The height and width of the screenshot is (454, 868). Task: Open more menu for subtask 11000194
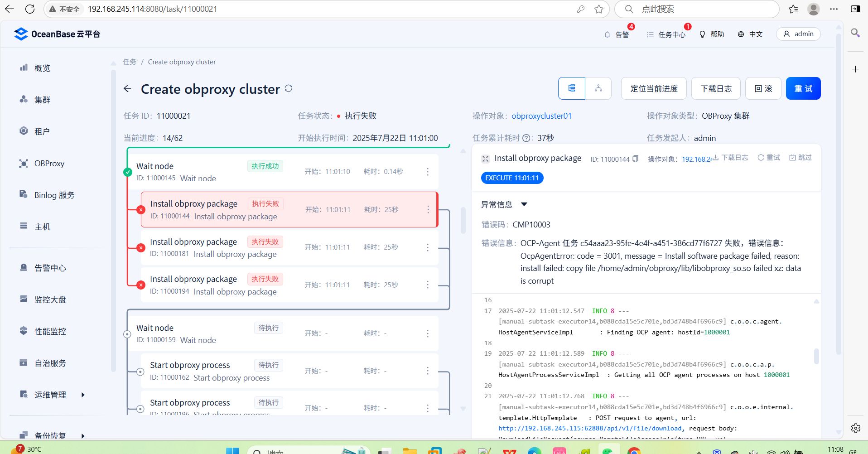pos(428,285)
